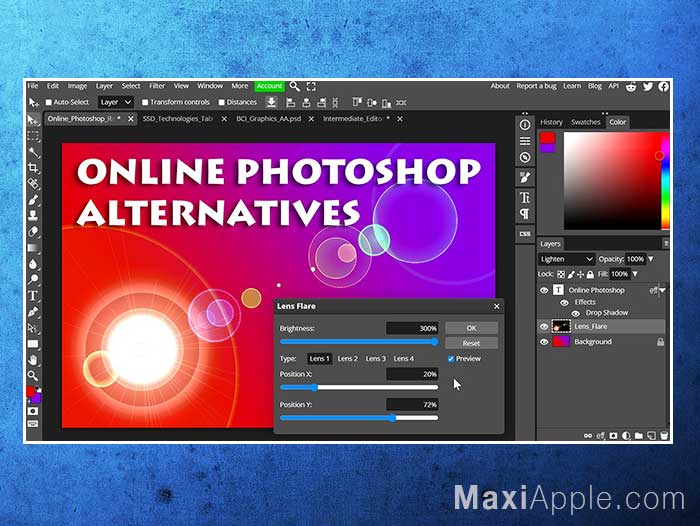Select the Path Select tool
The width and height of the screenshot is (700, 526).
click(x=33, y=328)
